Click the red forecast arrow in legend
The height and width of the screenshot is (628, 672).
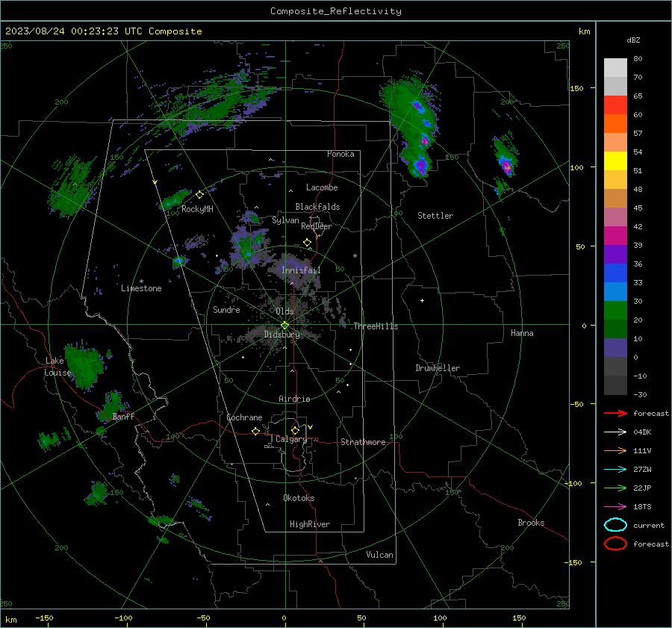point(615,413)
